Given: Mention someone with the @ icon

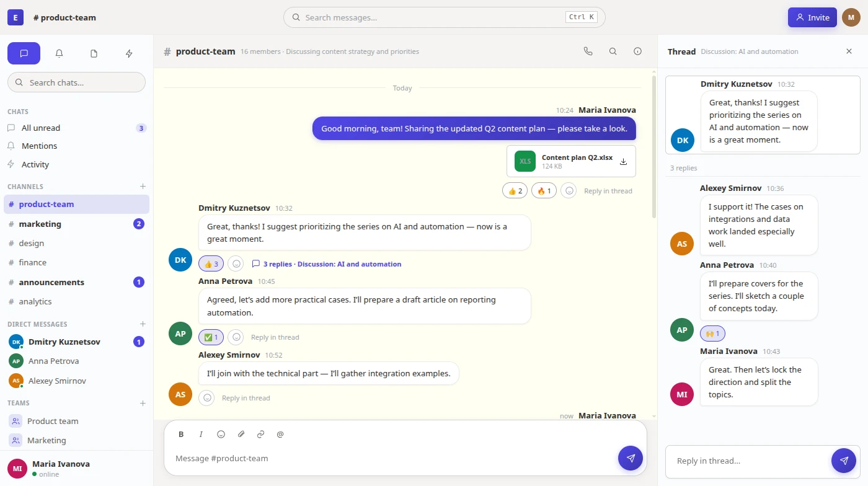Looking at the screenshot, I should (x=280, y=435).
